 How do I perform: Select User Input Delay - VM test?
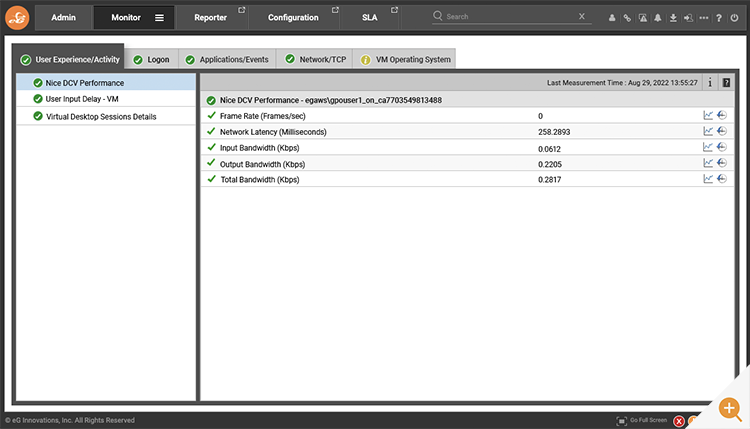(106, 99)
